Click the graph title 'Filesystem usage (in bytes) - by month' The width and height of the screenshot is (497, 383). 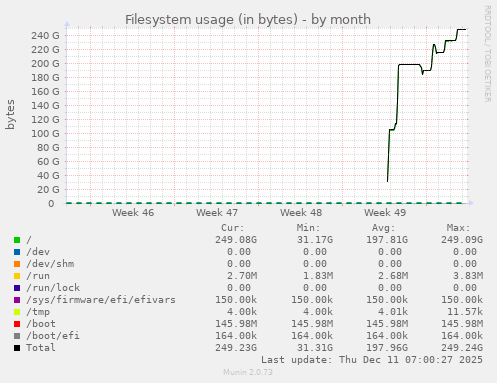click(x=248, y=20)
